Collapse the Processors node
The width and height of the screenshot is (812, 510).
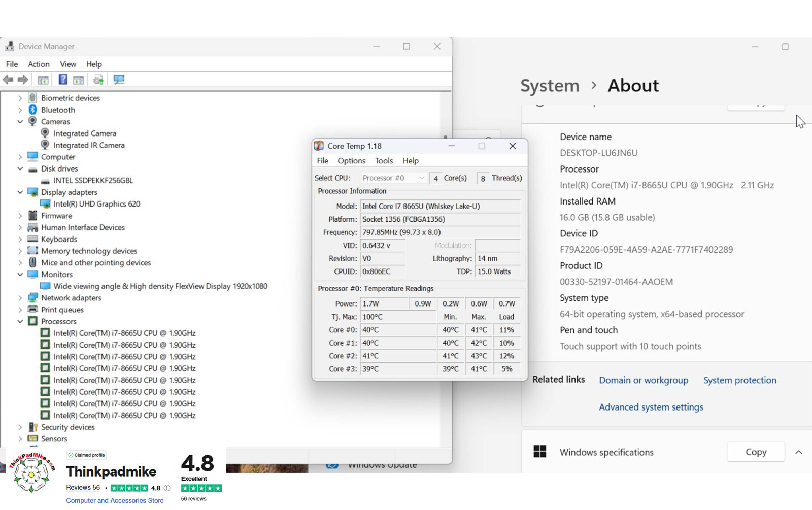click(20, 321)
